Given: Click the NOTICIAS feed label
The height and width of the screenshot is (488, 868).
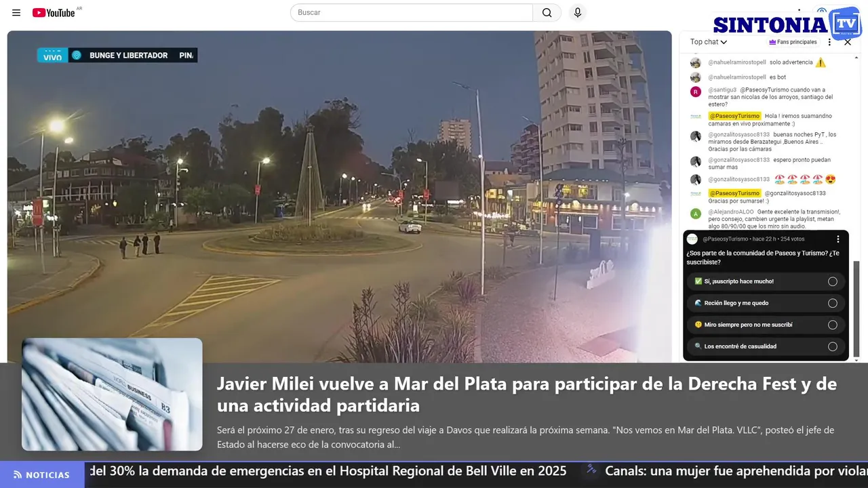Looking at the screenshot, I should 42,474.
